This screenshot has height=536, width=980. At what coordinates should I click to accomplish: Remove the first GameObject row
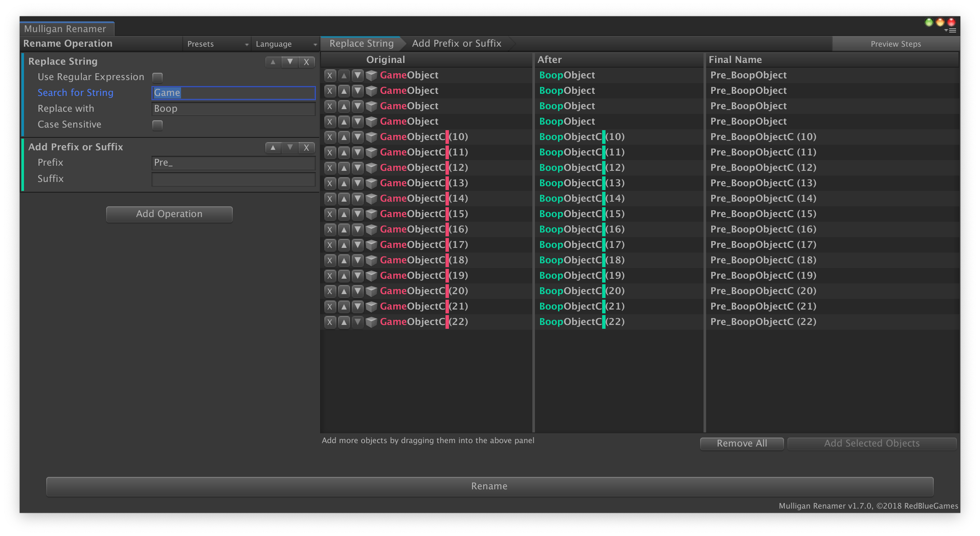pyautogui.click(x=330, y=75)
